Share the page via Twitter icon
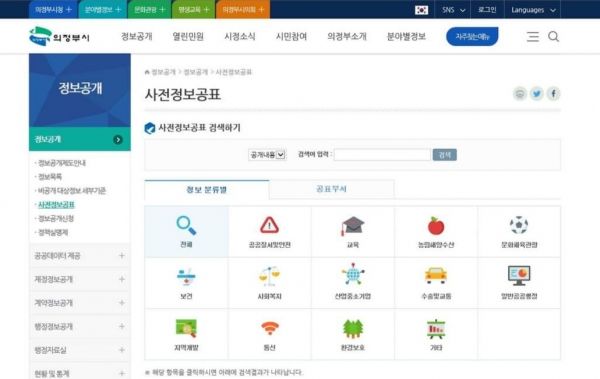Viewport: 600px width, 379px height. click(537, 94)
